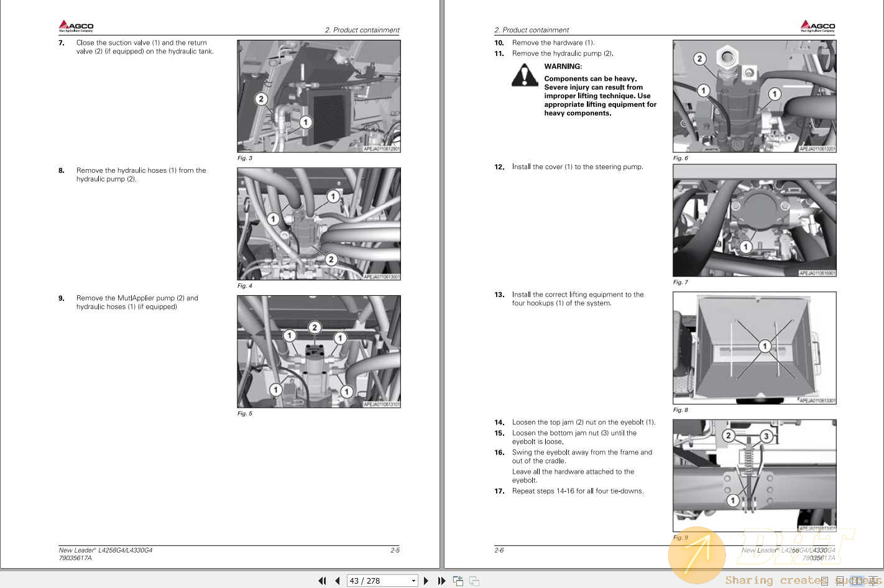884x588 pixels.
Task: Click left footer 'New Leader L4258G4/L4330G4'
Action: (106, 551)
